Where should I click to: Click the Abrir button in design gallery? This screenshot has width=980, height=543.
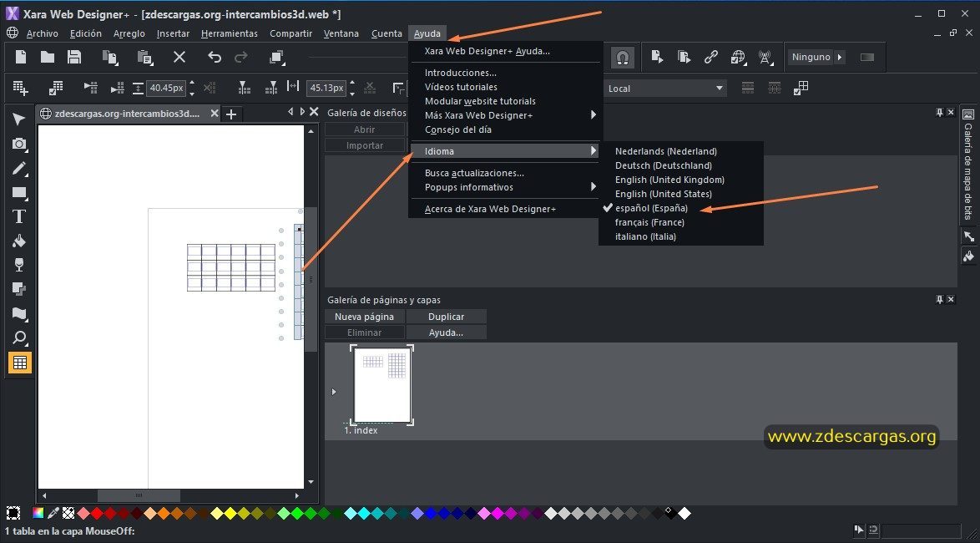365,129
